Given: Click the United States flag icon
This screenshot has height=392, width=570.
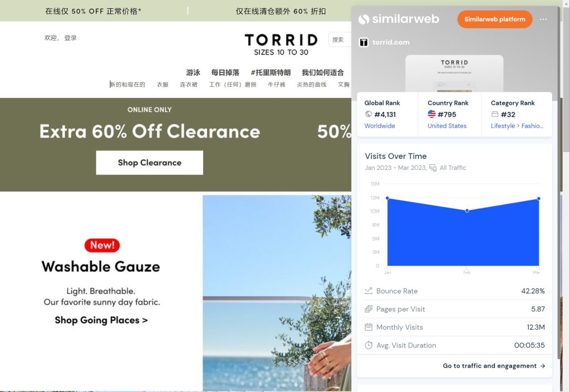Looking at the screenshot, I should tap(431, 114).
